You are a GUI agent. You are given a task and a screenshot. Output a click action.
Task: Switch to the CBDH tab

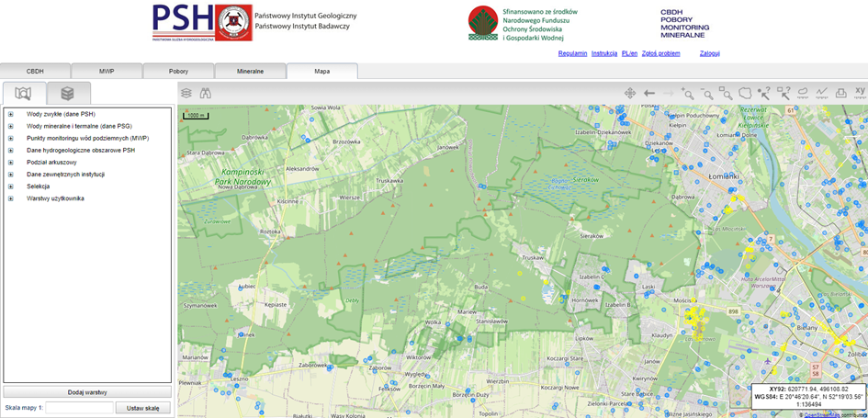[x=35, y=71]
